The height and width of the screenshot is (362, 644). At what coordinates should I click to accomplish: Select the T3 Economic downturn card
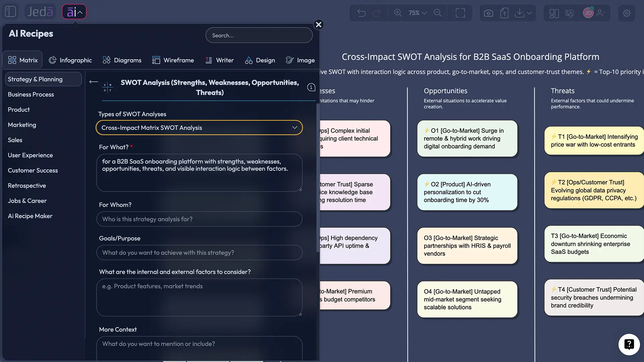click(594, 244)
